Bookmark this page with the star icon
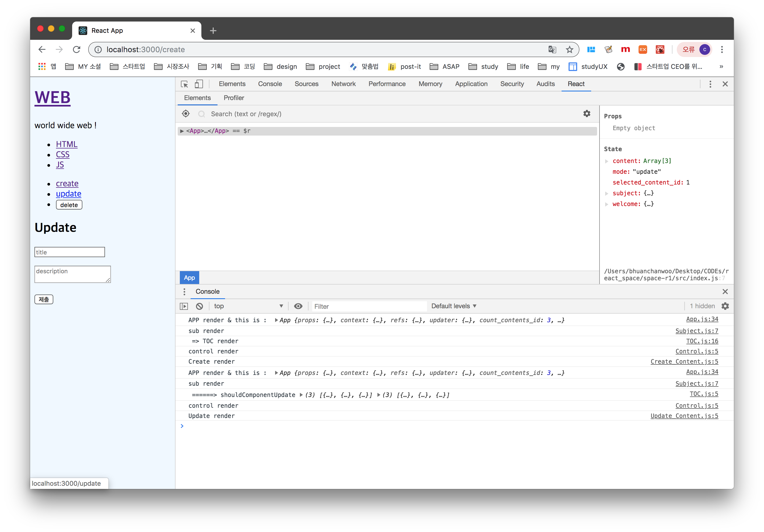 click(569, 49)
